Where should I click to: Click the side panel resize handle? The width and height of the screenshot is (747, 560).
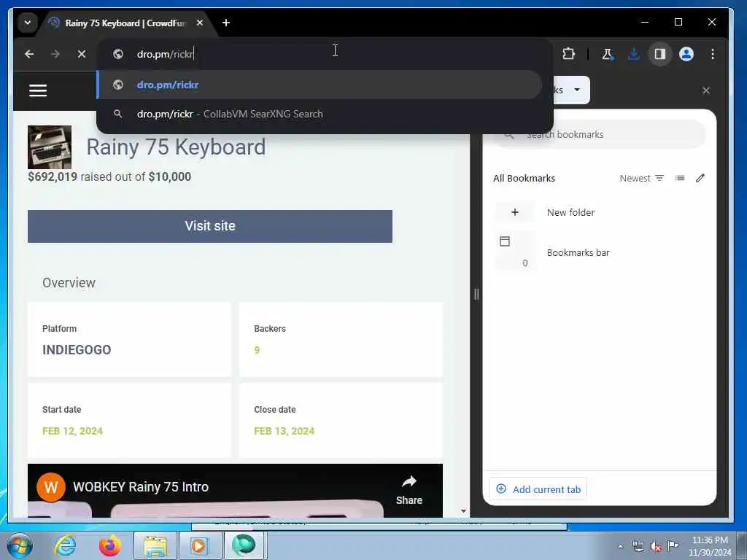[x=476, y=295]
